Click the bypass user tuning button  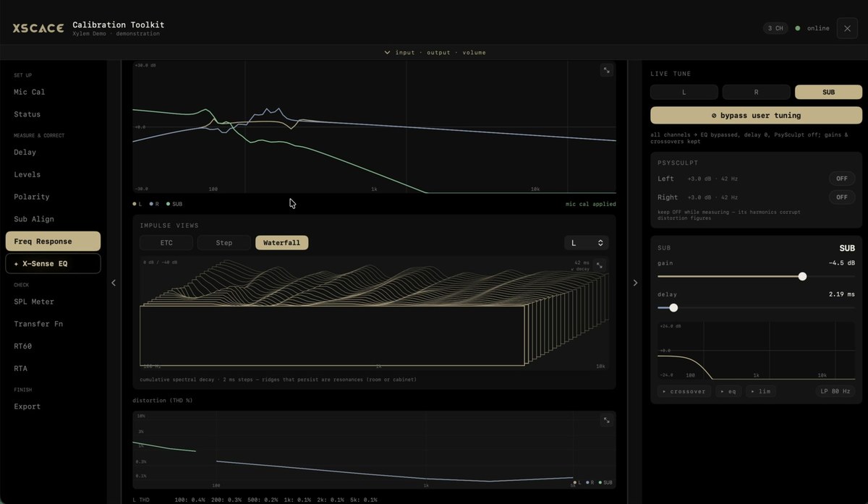coord(757,116)
